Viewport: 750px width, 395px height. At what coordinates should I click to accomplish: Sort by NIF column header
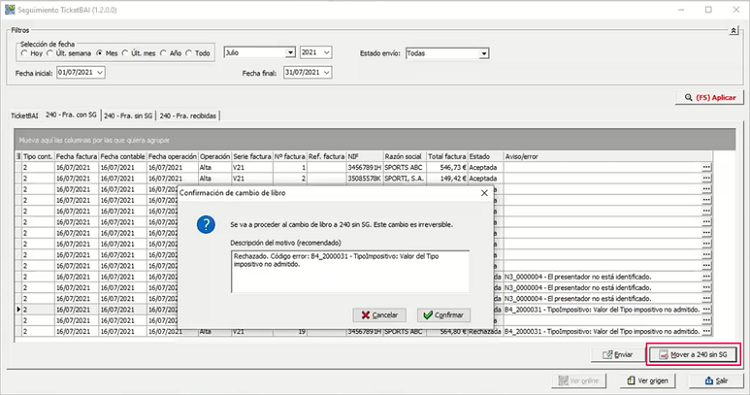(x=364, y=156)
